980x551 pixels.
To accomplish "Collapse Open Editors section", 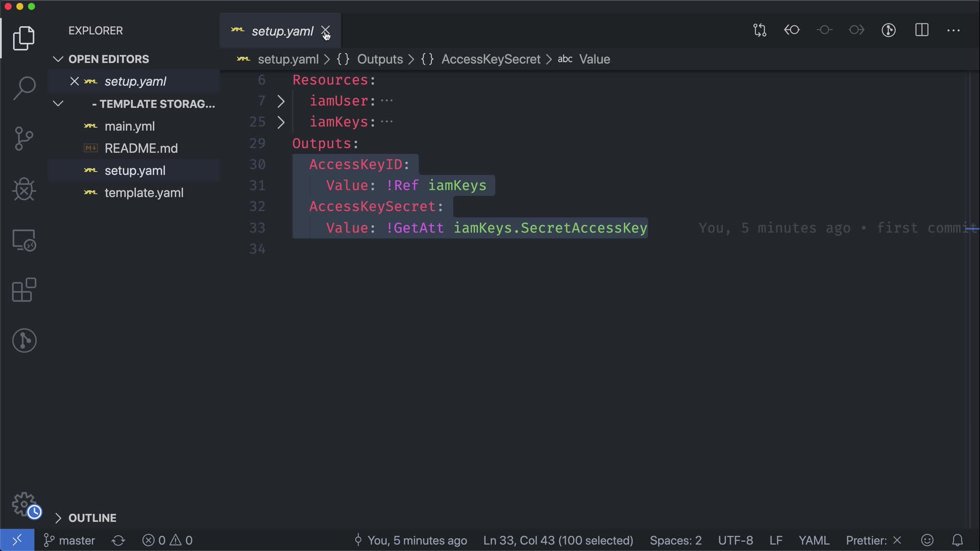I will tap(108, 59).
